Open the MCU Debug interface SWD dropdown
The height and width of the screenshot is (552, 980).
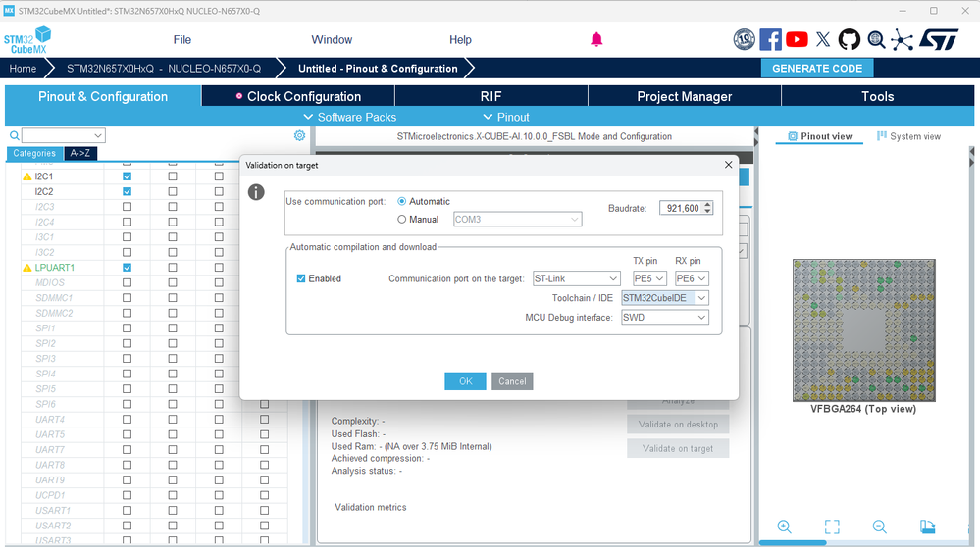665,318
